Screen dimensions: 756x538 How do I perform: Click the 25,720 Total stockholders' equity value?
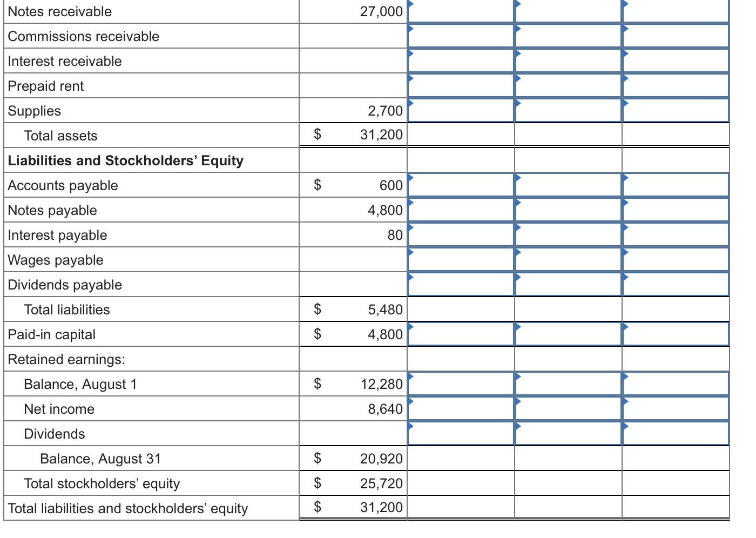[x=381, y=483]
